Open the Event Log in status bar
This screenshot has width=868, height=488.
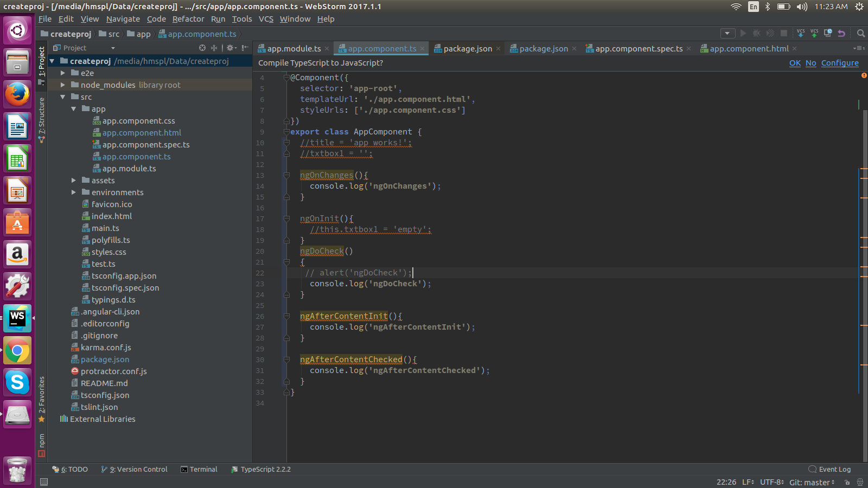(x=829, y=470)
